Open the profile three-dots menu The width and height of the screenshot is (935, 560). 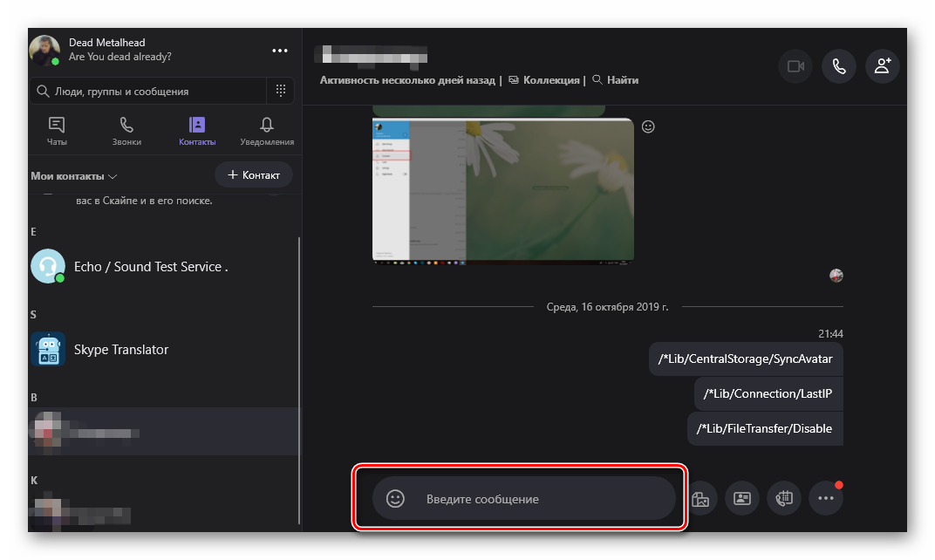(279, 51)
